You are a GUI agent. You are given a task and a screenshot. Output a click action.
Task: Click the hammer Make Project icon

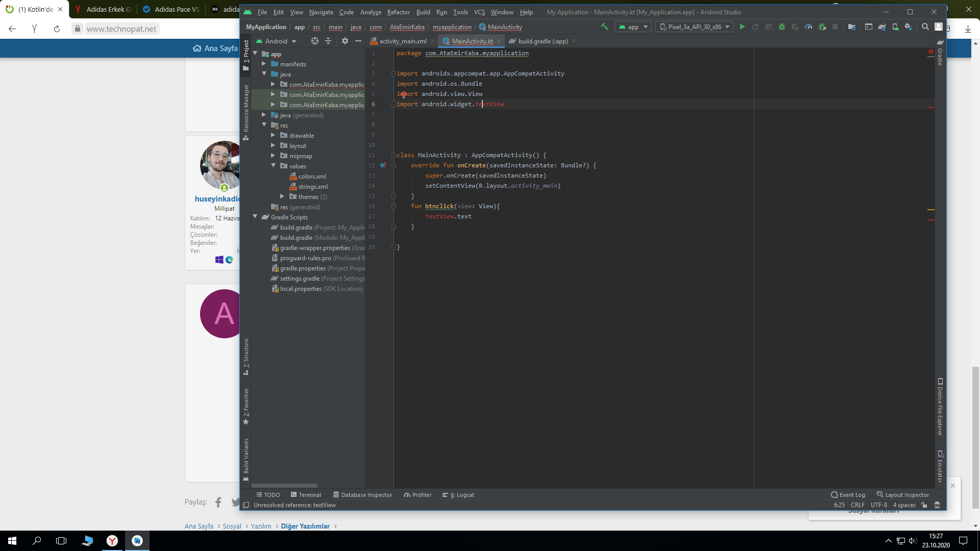coord(604,27)
